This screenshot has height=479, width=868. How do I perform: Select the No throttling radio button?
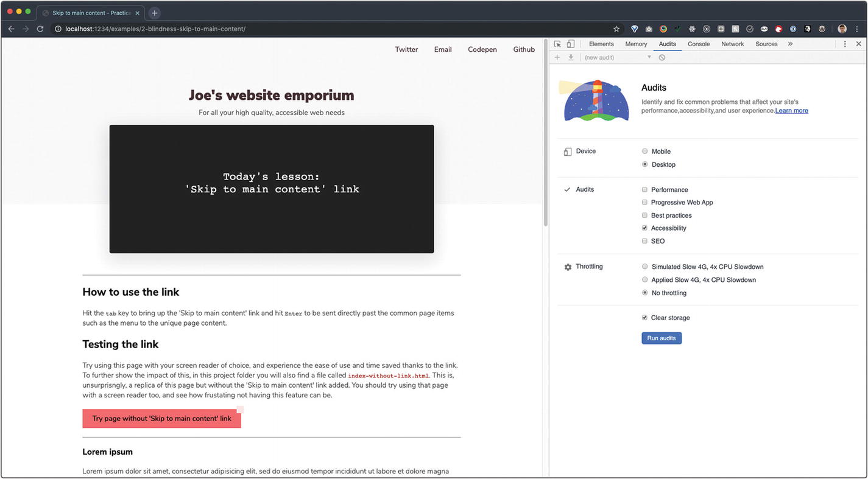pos(645,293)
